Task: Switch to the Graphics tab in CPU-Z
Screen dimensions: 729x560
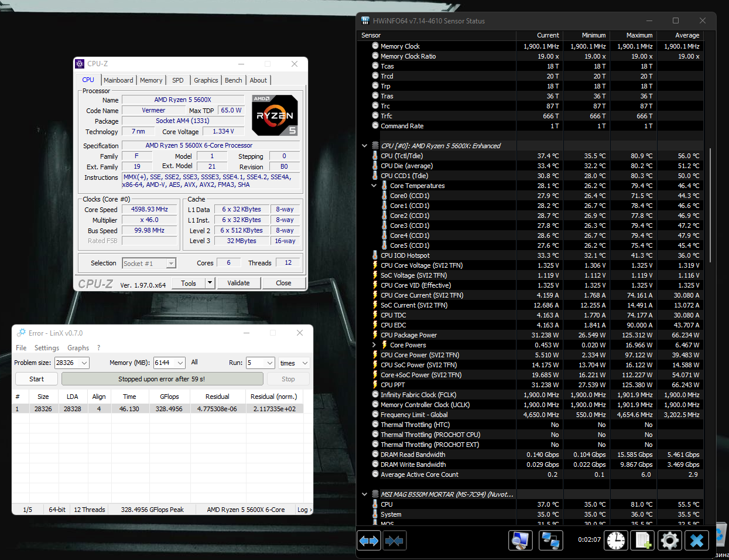Action: [206, 80]
